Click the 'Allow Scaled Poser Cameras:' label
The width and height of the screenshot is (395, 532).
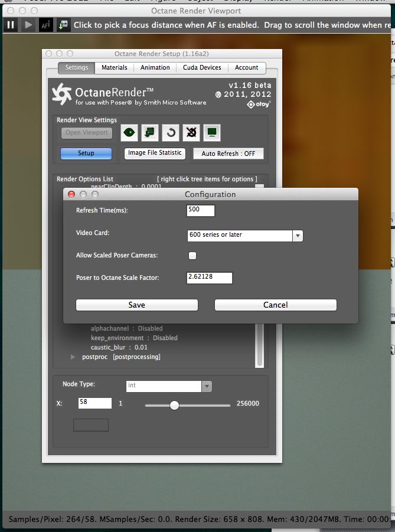point(117,255)
